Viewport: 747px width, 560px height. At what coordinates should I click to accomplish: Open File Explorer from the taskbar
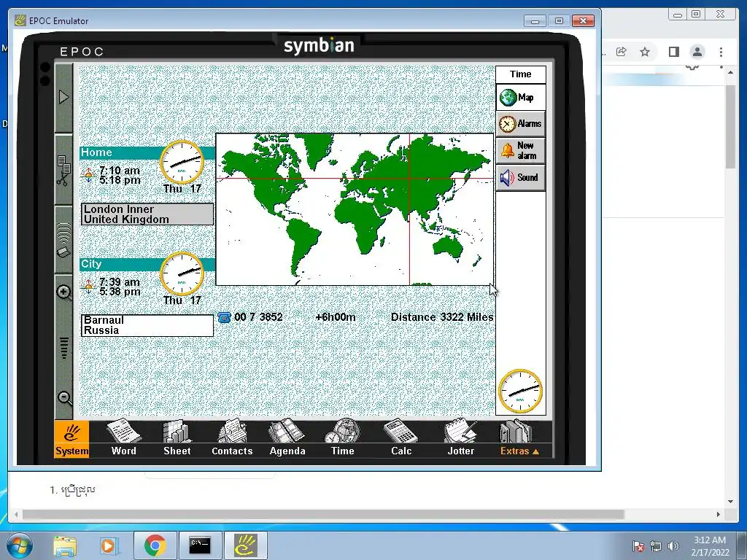[64, 545]
